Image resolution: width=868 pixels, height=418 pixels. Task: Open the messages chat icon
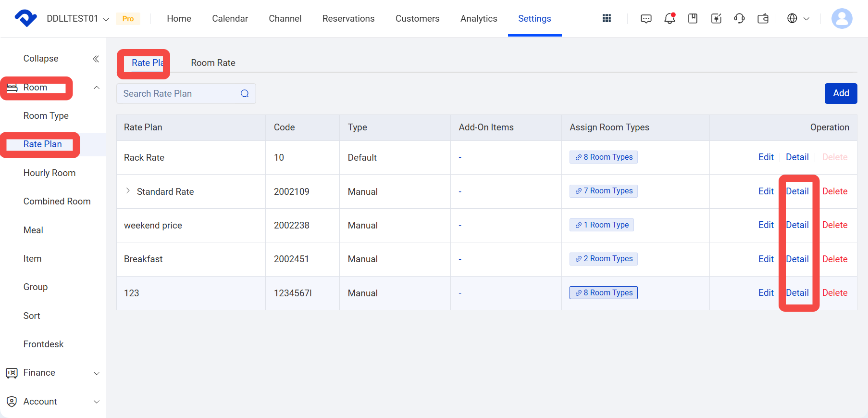[646, 19]
